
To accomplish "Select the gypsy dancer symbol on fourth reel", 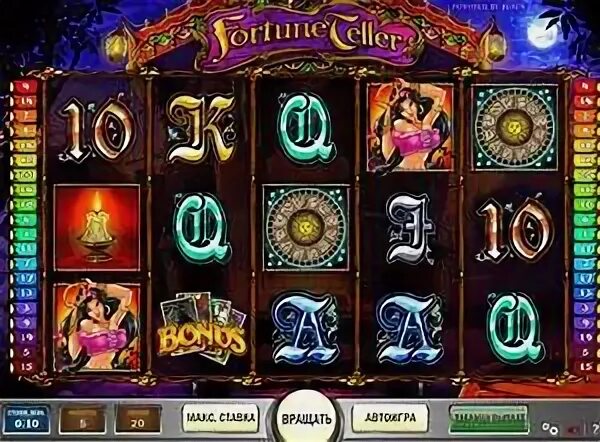I will [x=410, y=127].
